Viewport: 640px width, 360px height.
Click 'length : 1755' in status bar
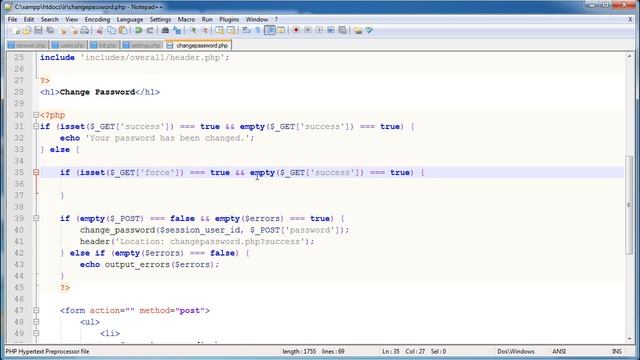coord(299,351)
